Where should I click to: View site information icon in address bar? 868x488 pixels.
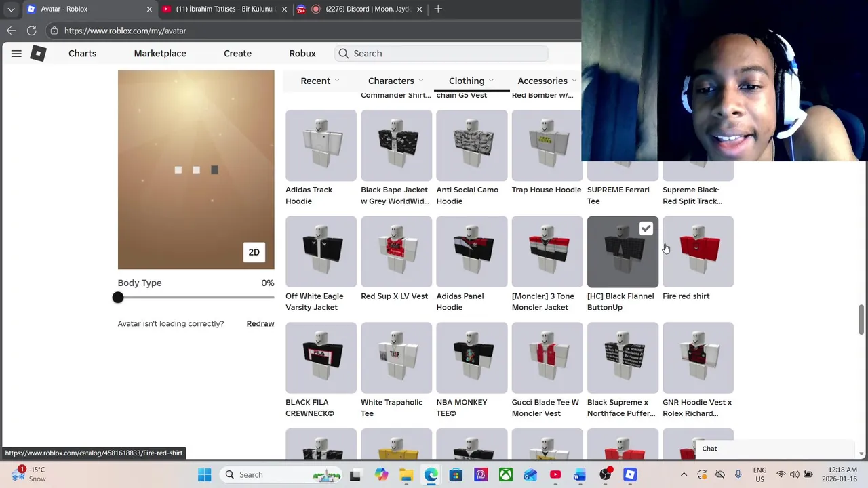pos(54,30)
